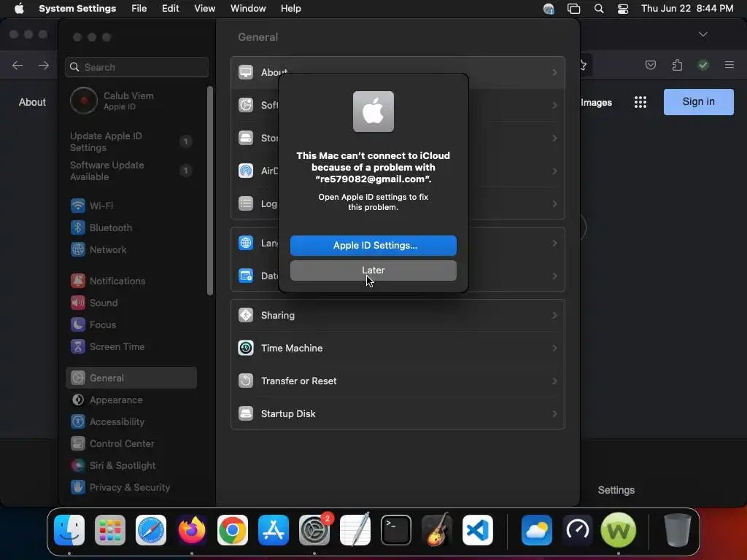Open Terminal from the Dock
The height and width of the screenshot is (560, 747).
pos(396,530)
